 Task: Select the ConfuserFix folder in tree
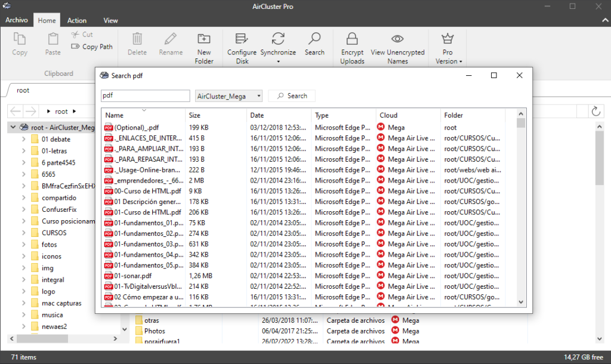click(x=59, y=209)
